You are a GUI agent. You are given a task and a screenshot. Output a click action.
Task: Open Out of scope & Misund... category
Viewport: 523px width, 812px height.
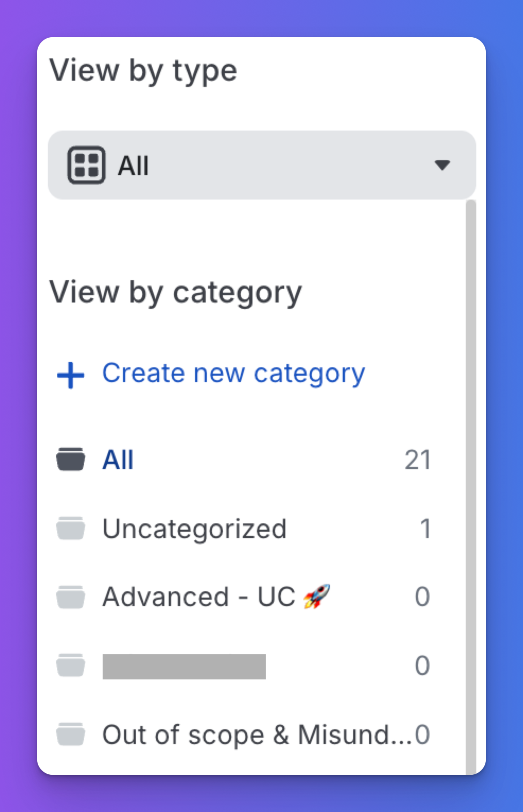tap(257, 735)
